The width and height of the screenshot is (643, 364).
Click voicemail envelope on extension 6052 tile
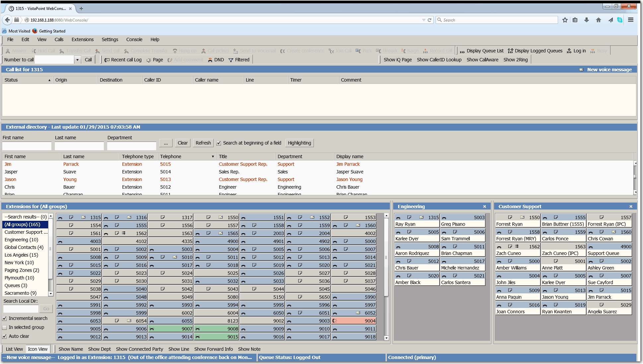358,313
